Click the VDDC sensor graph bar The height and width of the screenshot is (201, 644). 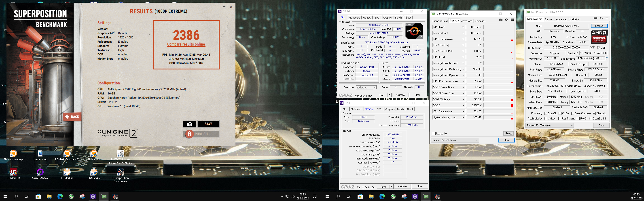[498, 105]
